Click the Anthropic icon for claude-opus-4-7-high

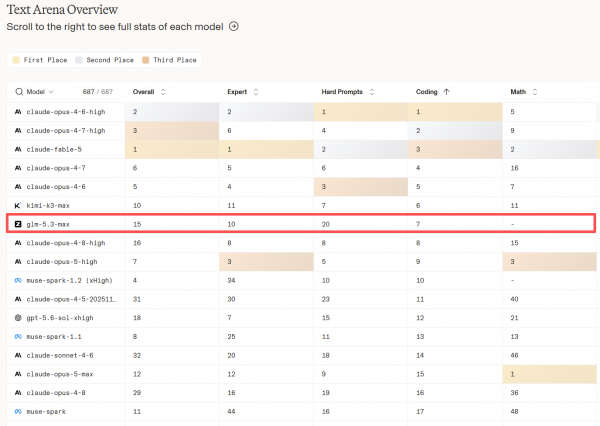click(x=18, y=131)
